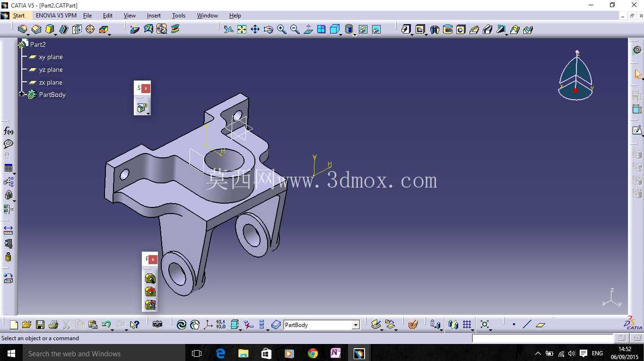Select the Groove tool

coord(447,29)
